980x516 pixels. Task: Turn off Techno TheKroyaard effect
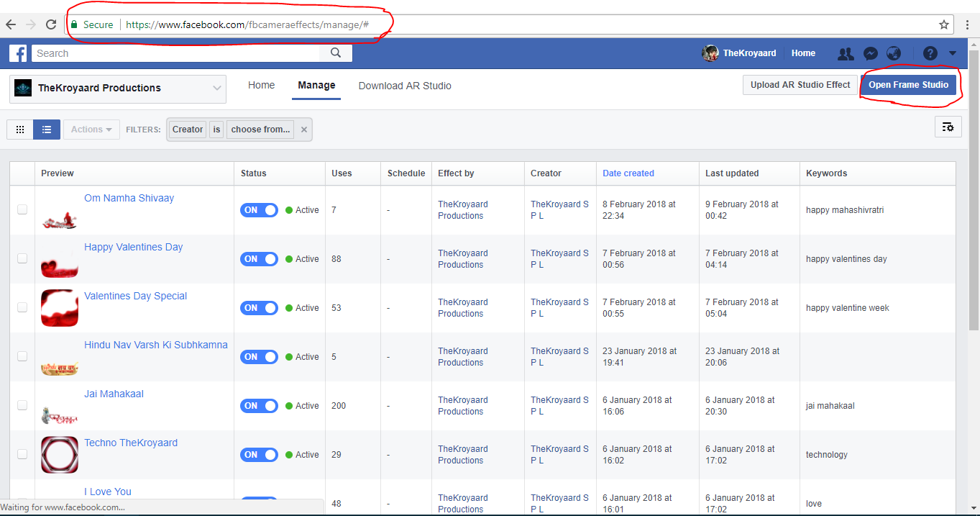[259, 455]
